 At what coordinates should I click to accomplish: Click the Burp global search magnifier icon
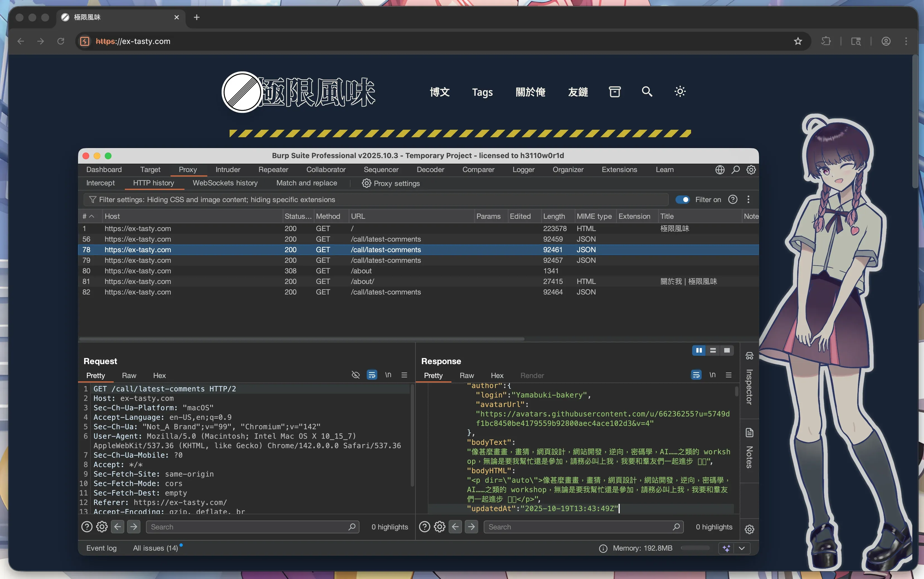tap(735, 170)
